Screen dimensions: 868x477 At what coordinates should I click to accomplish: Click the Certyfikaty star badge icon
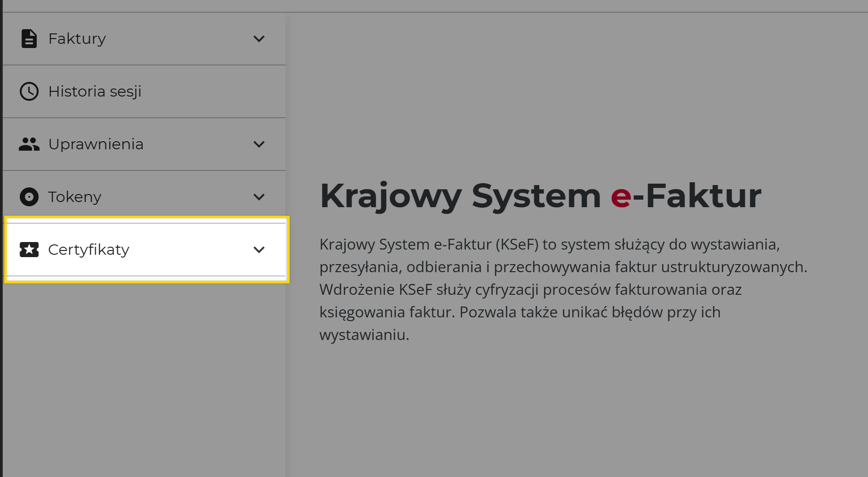(29, 250)
